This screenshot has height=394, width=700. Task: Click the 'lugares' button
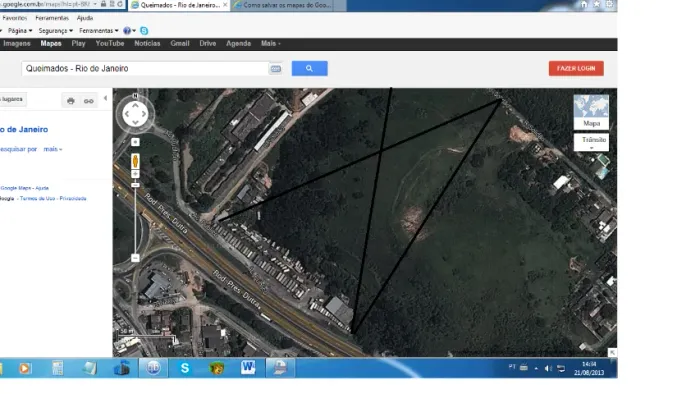(x=12, y=99)
